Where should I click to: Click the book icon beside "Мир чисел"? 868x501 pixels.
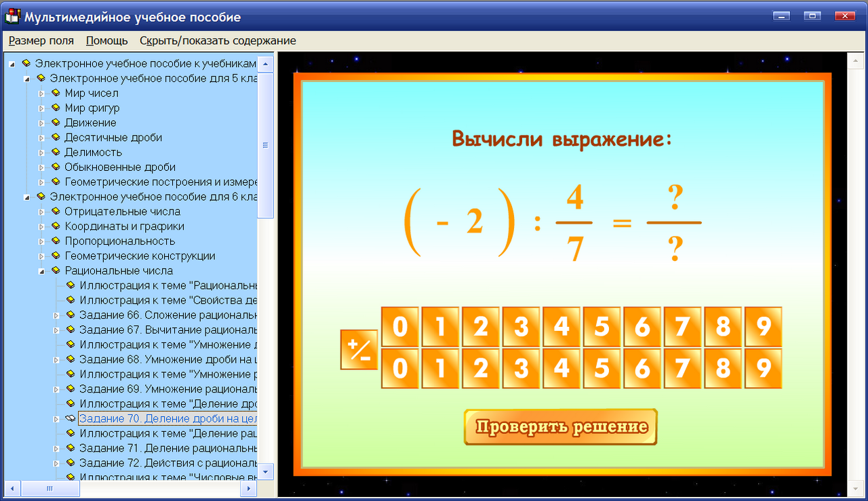pyautogui.click(x=56, y=93)
